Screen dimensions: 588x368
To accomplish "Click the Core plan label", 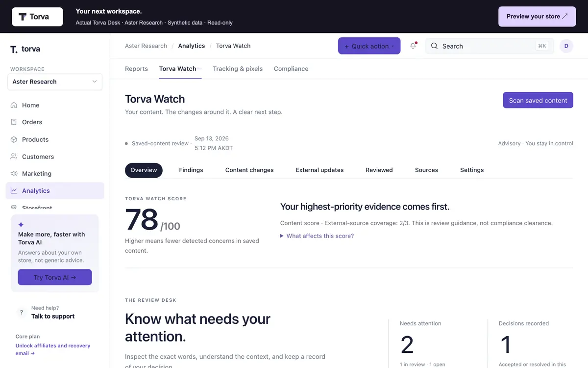I will (x=27, y=337).
